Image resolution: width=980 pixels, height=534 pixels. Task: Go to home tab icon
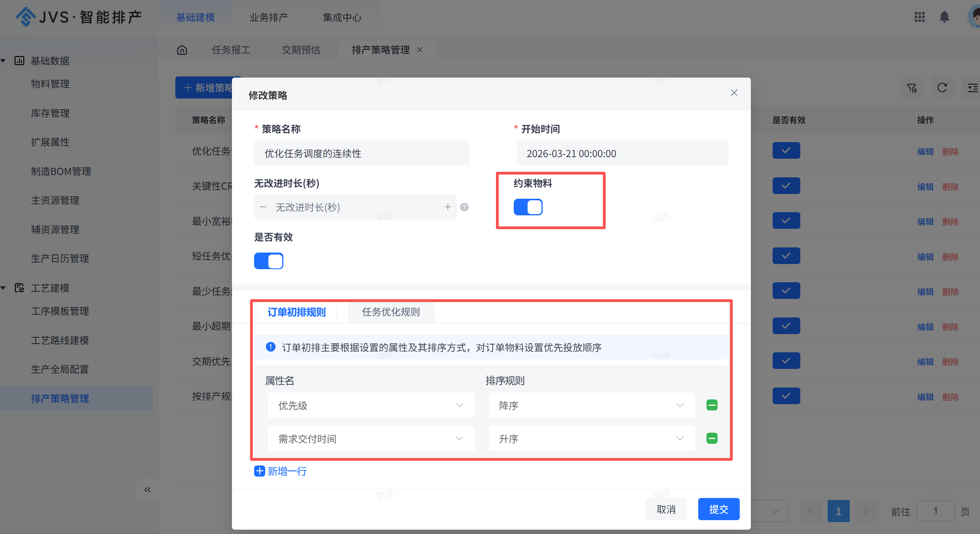[x=182, y=50]
